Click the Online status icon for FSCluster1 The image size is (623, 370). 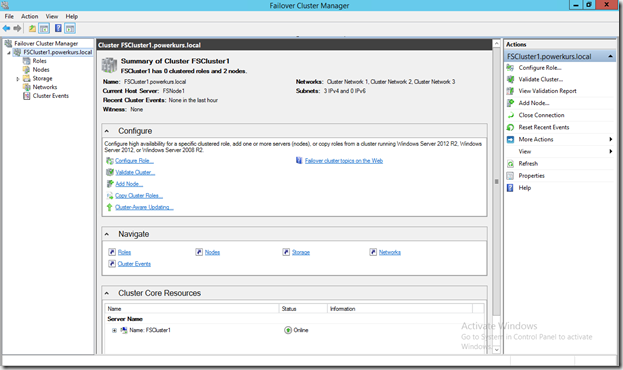pyautogui.click(x=288, y=330)
